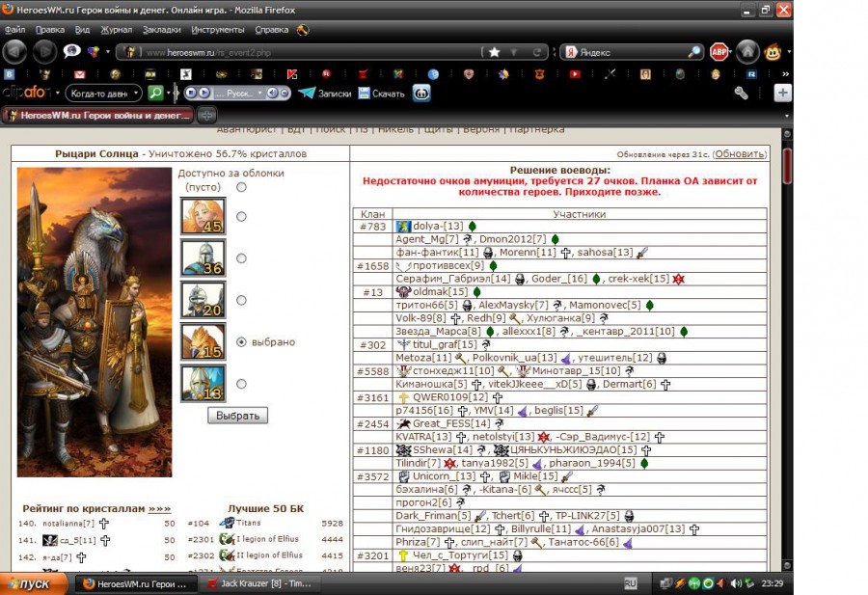Click the browser Forward arrow button
This screenshot has width=868, height=595.
(x=44, y=52)
